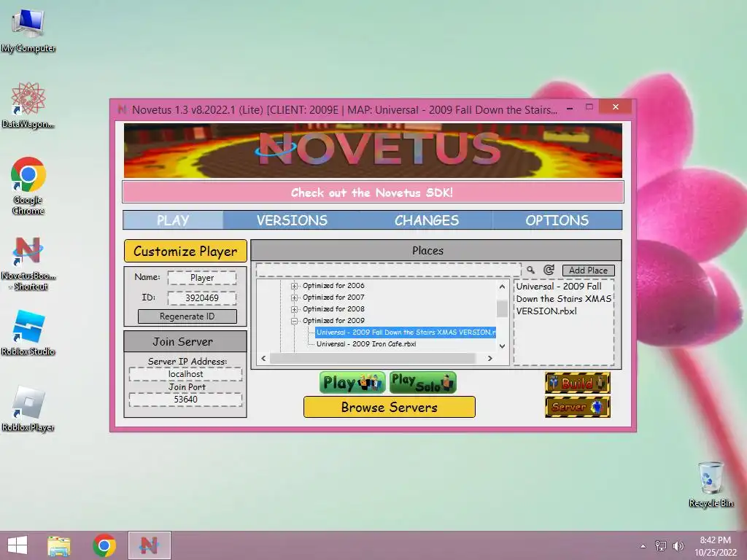This screenshot has height=560, width=747.
Task: Open the Recycle Bin on the desktop
Action: [x=711, y=484]
